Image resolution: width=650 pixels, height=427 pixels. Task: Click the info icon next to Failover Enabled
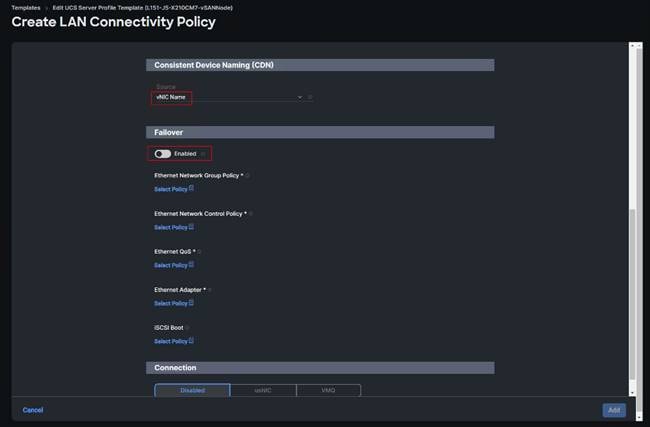point(204,154)
